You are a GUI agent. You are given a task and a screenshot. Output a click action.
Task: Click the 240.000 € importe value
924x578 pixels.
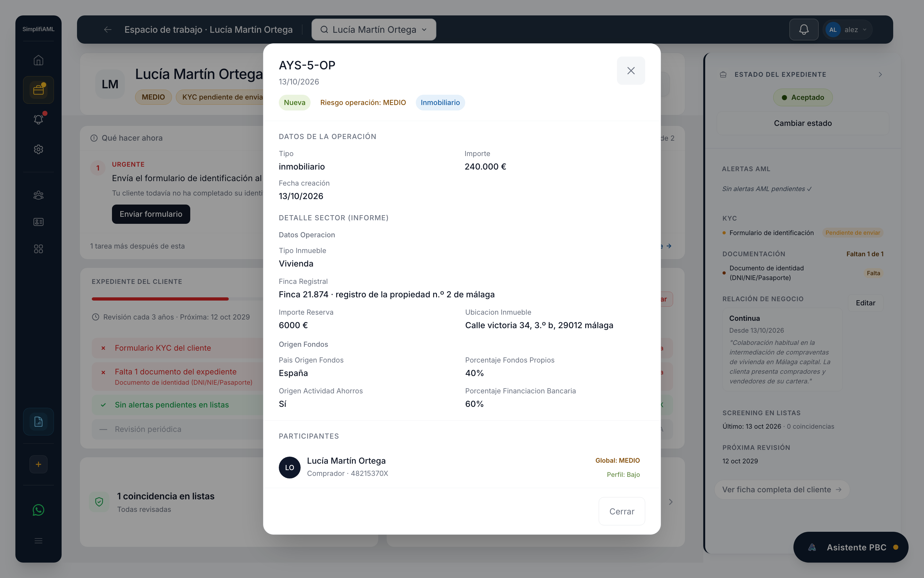click(x=485, y=167)
